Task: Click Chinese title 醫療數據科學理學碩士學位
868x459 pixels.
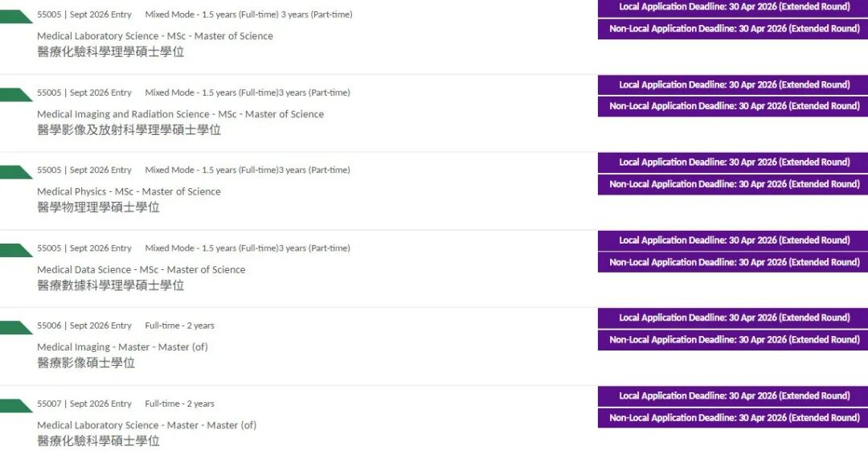Action: click(x=110, y=285)
